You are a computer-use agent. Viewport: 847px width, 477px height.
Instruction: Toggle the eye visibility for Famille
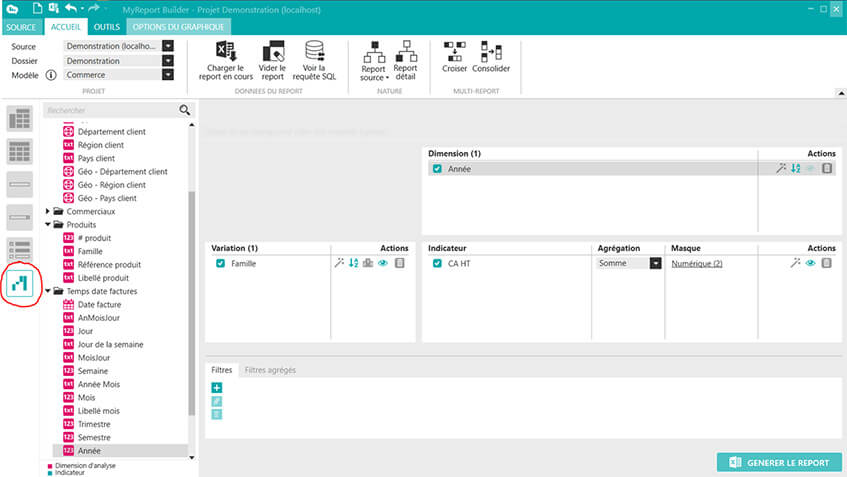coord(383,263)
